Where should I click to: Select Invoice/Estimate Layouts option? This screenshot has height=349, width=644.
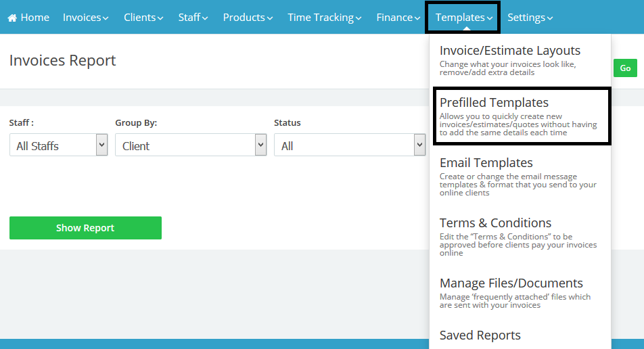(x=509, y=51)
